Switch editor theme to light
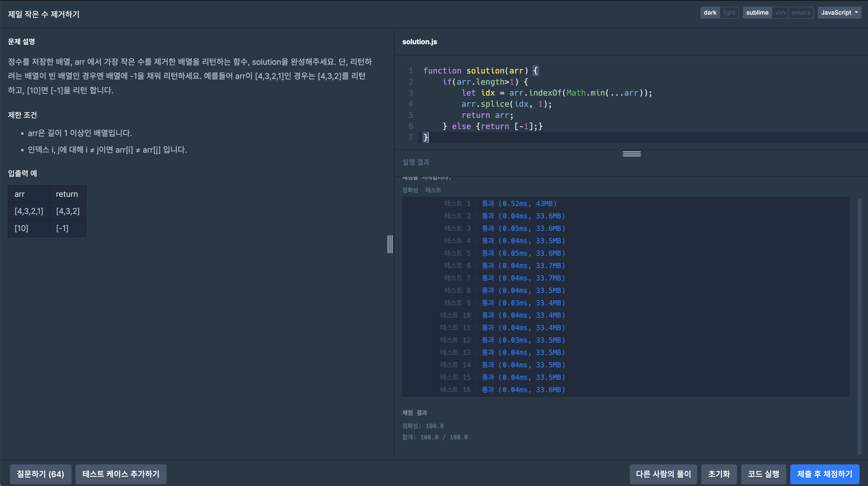868x486 pixels. point(729,12)
